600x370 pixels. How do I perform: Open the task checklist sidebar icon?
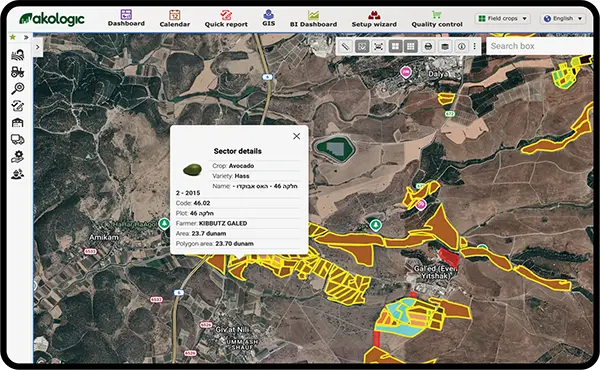click(x=18, y=106)
